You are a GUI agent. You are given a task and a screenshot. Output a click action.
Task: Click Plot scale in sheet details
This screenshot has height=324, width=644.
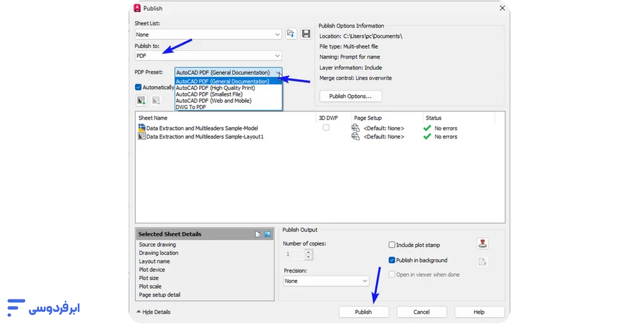pos(150,286)
